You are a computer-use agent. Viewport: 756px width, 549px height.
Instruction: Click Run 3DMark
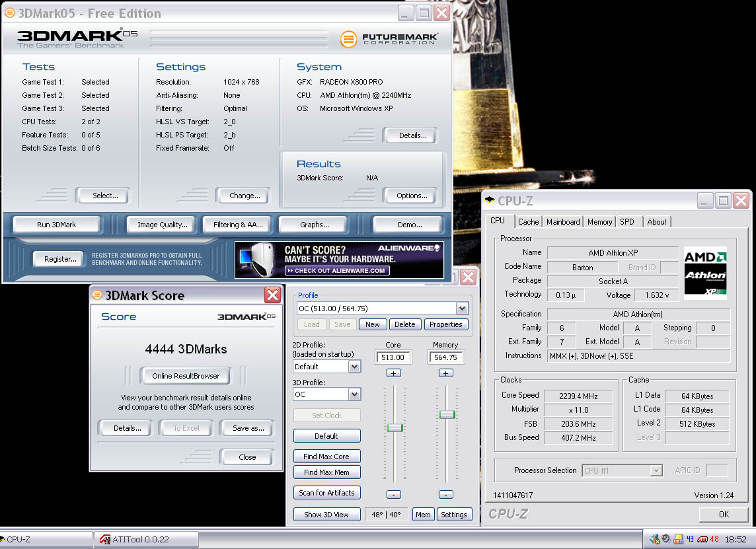tap(56, 225)
